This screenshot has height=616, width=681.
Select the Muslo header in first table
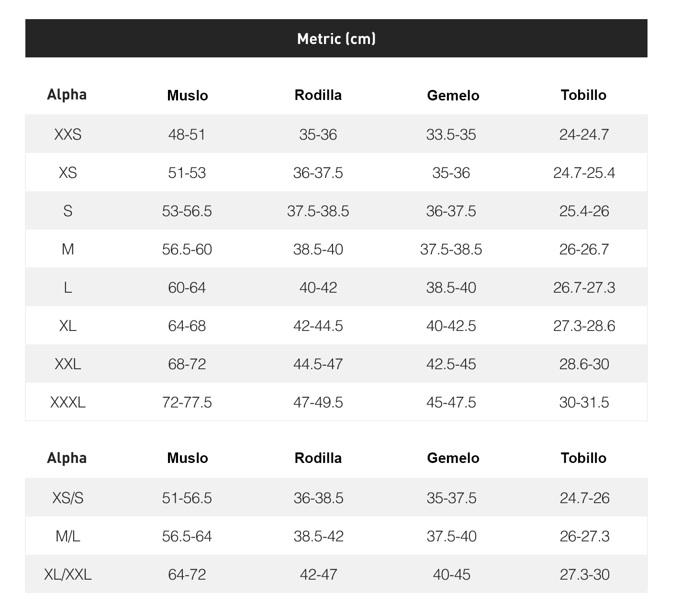coord(188,95)
